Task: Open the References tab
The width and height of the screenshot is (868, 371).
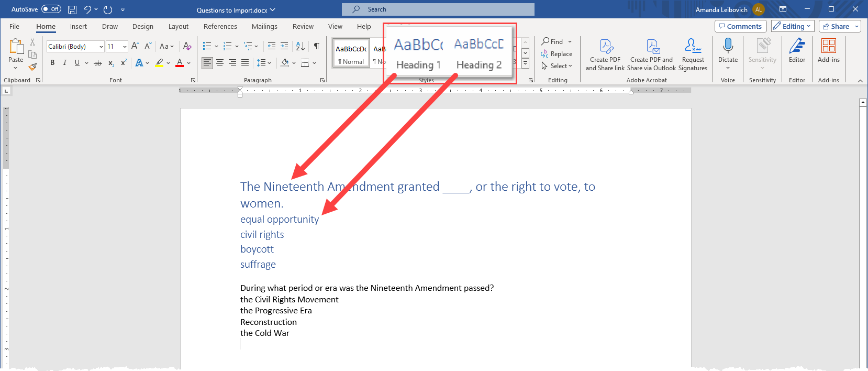Action: (x=220, y=27)
